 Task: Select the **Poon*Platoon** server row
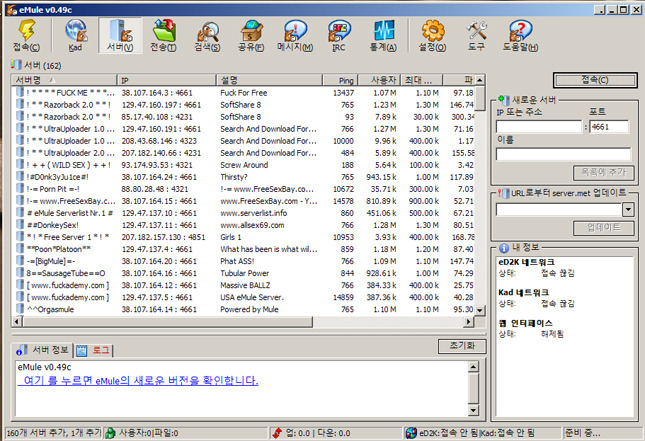pyautogui.click(x=245, y=249)
